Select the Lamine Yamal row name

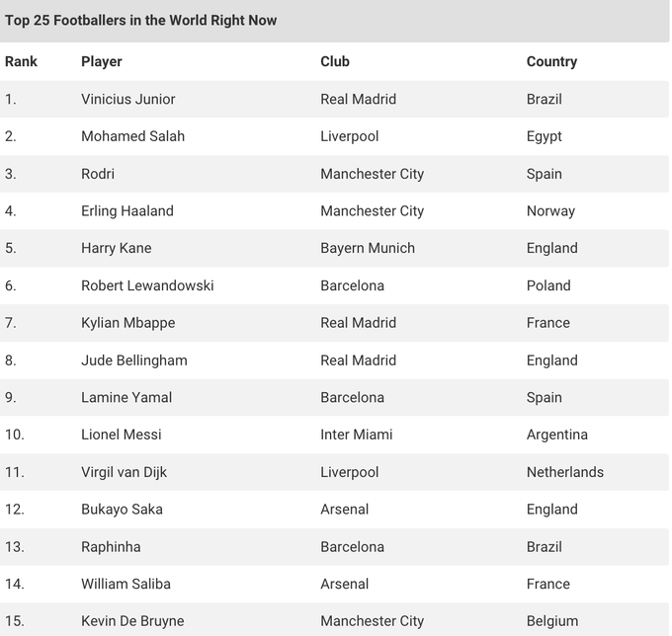[x=126, y=398]
